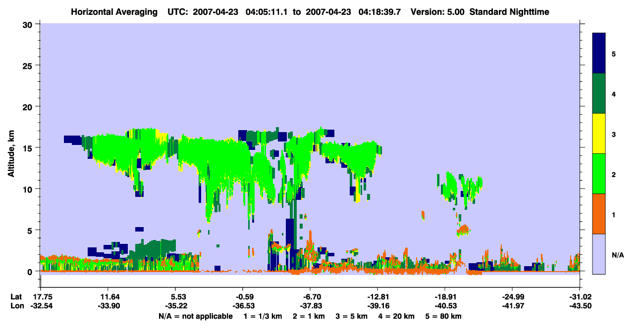The height and width of the screenshot is (330, 644).
Task: Click latitude value -0.59
Action: tap(243, 297)
